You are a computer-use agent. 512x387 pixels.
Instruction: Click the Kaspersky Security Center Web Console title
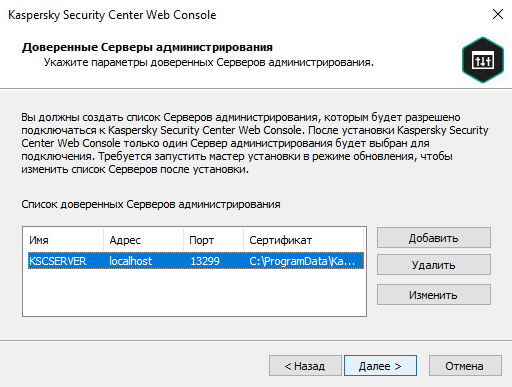click(112, 15)
